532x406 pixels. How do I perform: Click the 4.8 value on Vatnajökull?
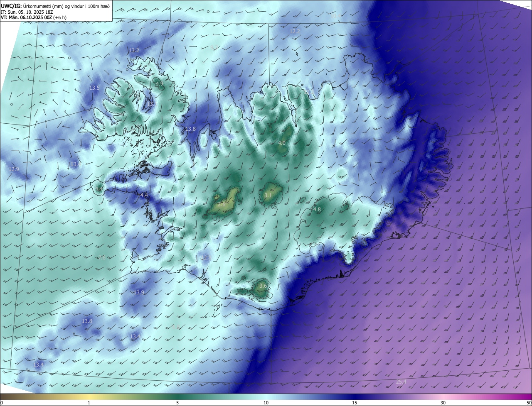tap(317, 210)
